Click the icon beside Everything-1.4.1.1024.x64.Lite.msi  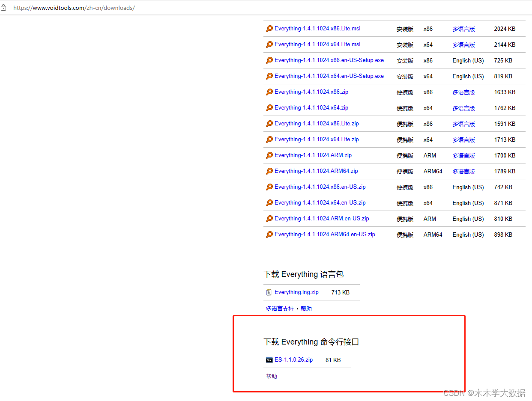click(x=269, y=45)
